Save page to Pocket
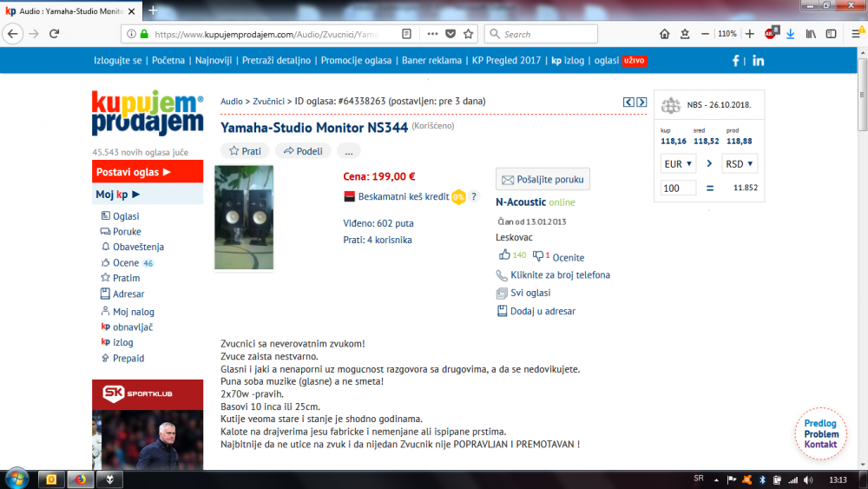 pyautogui.click(x=450, y=34)
